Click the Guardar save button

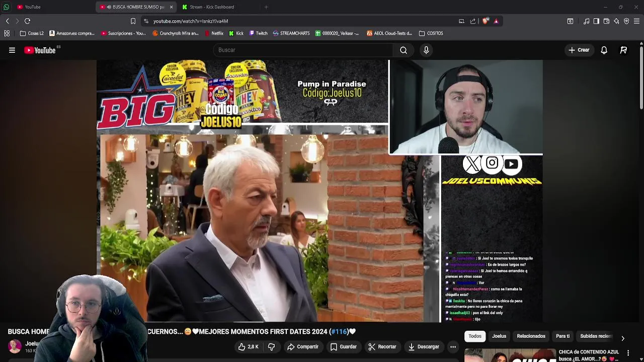tap(344, 347)
